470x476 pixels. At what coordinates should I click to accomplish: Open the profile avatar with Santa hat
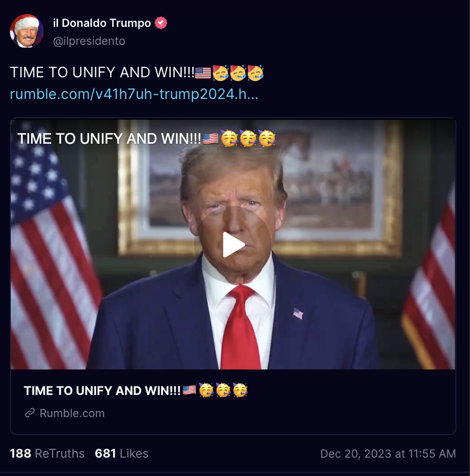27,31
